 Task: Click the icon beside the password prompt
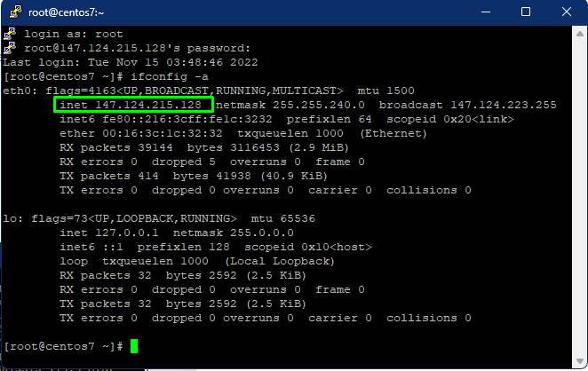(x=11, y=47)
